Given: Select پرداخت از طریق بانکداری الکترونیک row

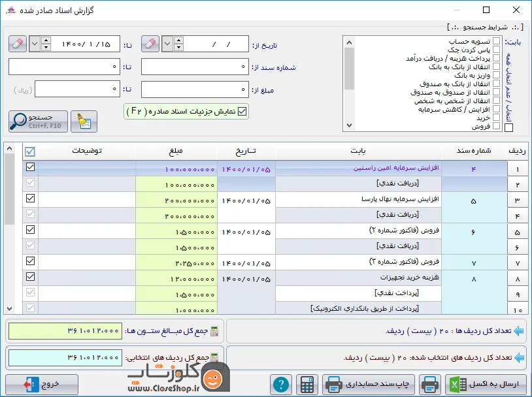Looking at the screenshot, I should coord(358,308).
